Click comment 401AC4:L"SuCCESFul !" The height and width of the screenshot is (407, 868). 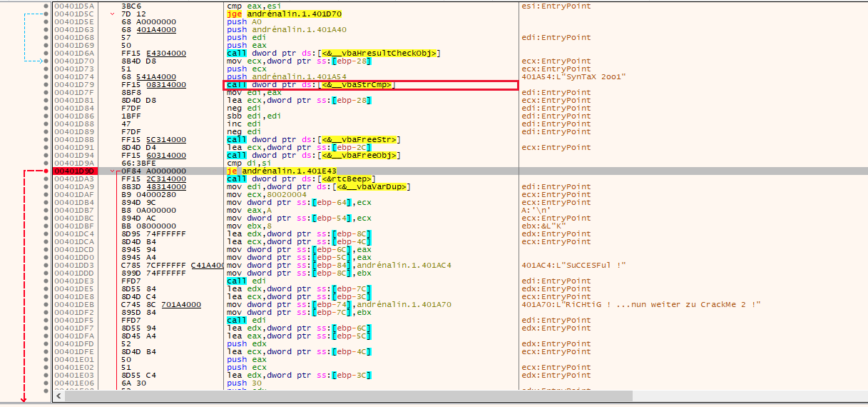click(x=573, y=266)
